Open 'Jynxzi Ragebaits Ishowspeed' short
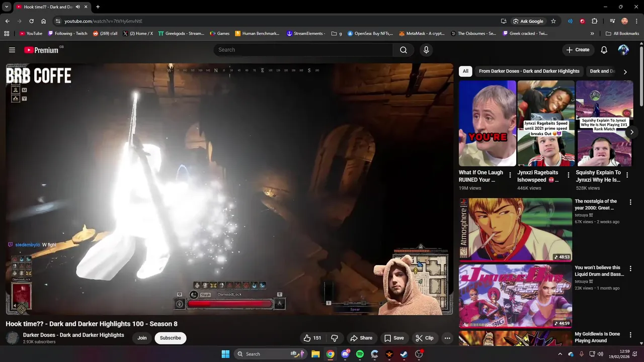 pos(546,124)
